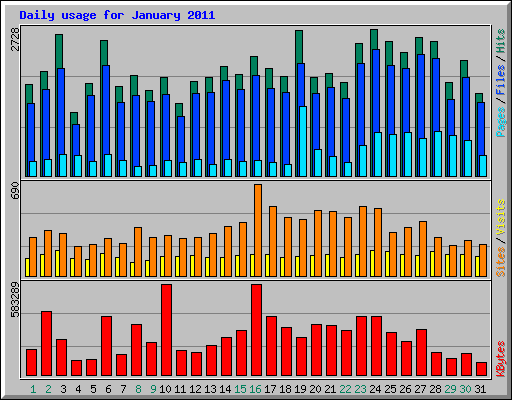Click day 14 on the x-axis
This screenshot has height=400, width=512.
(225, 389)
